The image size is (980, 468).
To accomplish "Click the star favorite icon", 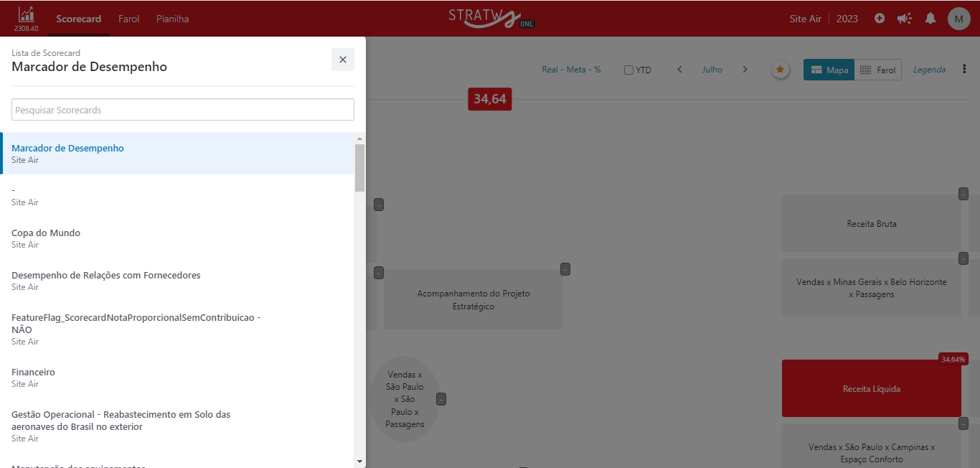I will click(781, 70).
